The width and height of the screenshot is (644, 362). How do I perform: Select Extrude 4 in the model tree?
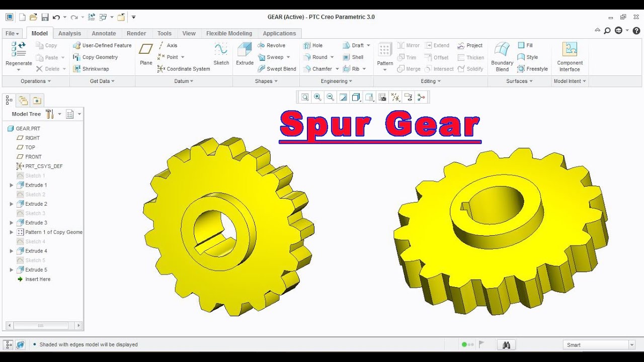pyautogui.click(x=32, y=251)
